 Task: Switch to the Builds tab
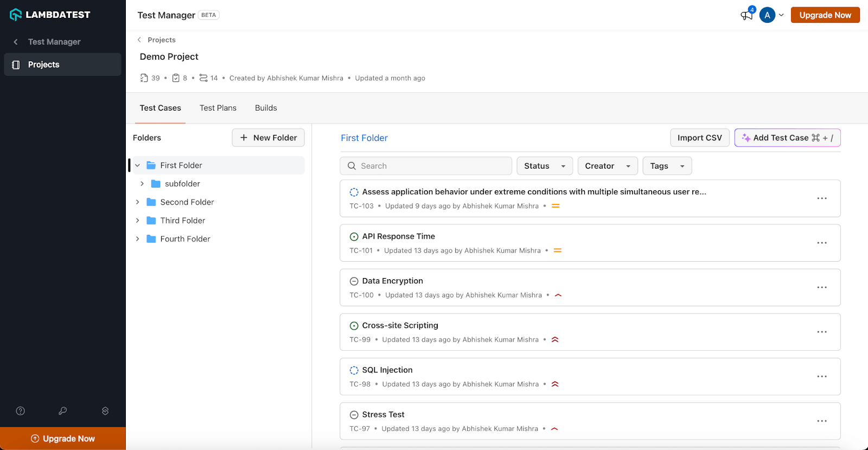[266, 108]
